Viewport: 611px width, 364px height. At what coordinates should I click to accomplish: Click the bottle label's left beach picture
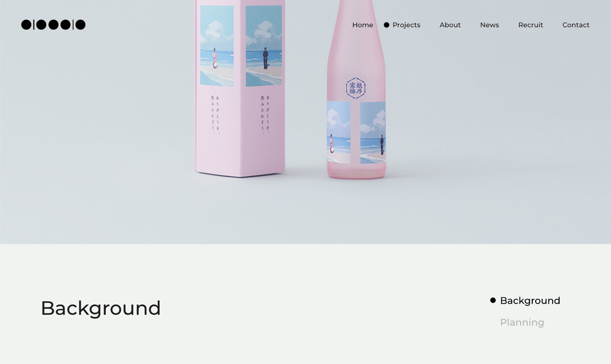pyautogui.click(x=339, y=132)
